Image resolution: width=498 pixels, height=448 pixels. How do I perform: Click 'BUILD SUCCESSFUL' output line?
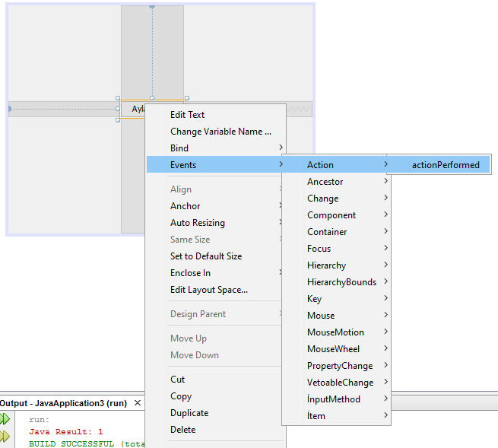tap(87, 444)
